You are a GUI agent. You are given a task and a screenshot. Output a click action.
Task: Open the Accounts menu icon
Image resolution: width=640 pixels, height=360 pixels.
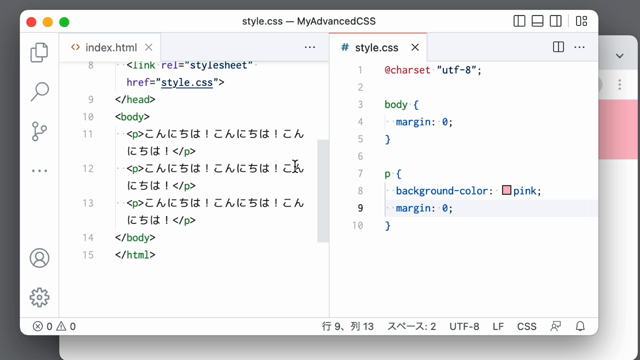point(40,258)
